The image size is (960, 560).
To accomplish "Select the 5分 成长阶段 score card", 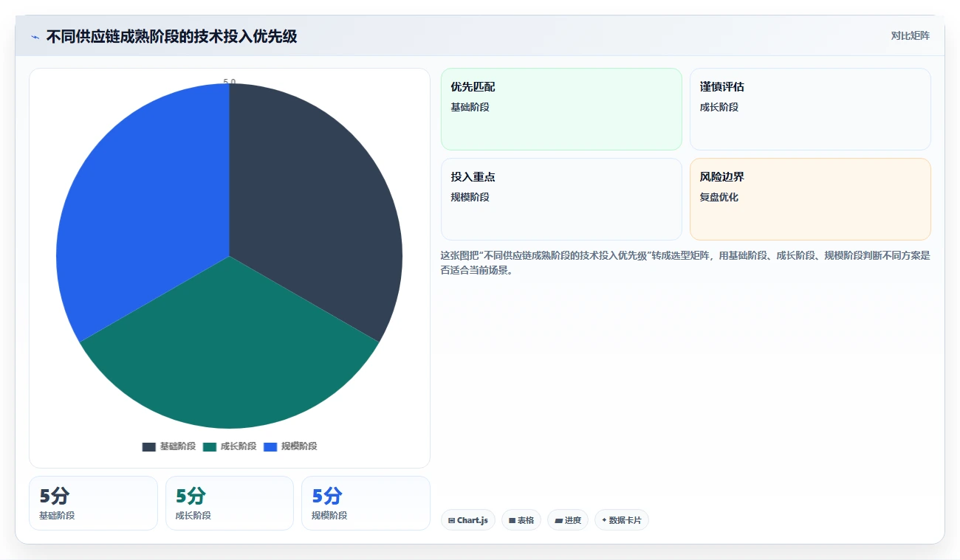I will [230, 503].
